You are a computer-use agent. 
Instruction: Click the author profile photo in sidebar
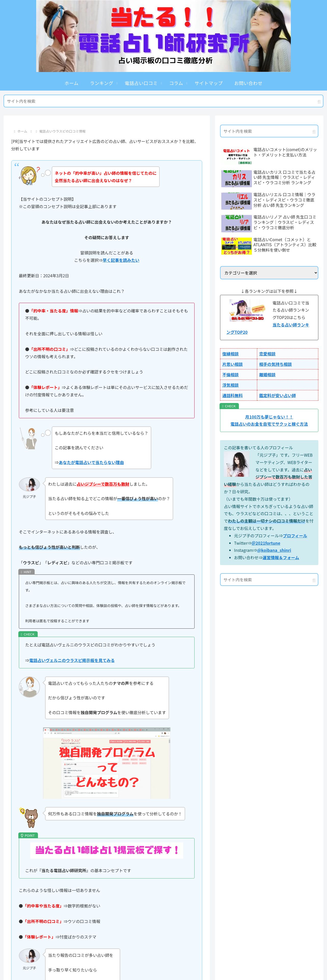tap(236, 465)
